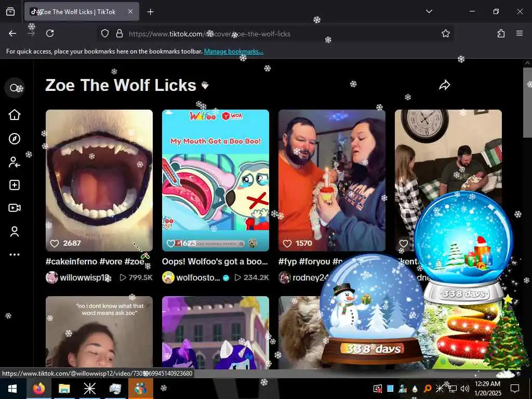Open the LIVE camera icon
Image resolution: width=532 pixels, height=399 pixels.
14,208
